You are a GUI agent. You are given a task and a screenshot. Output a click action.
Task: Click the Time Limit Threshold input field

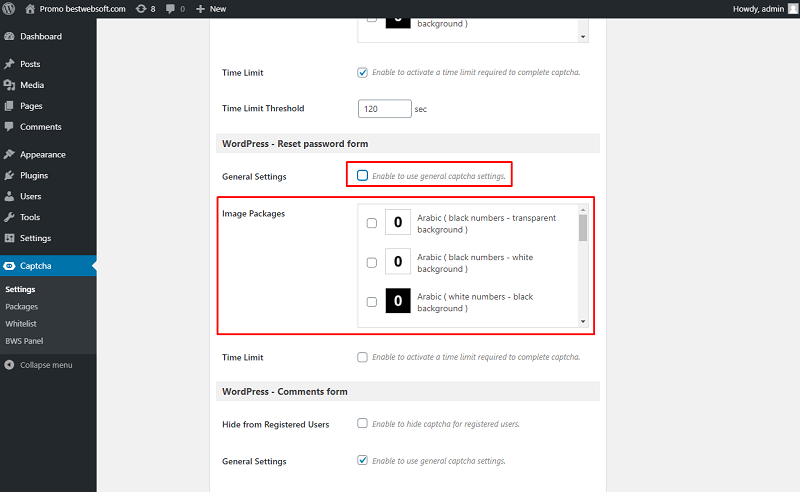pos(385,109)
